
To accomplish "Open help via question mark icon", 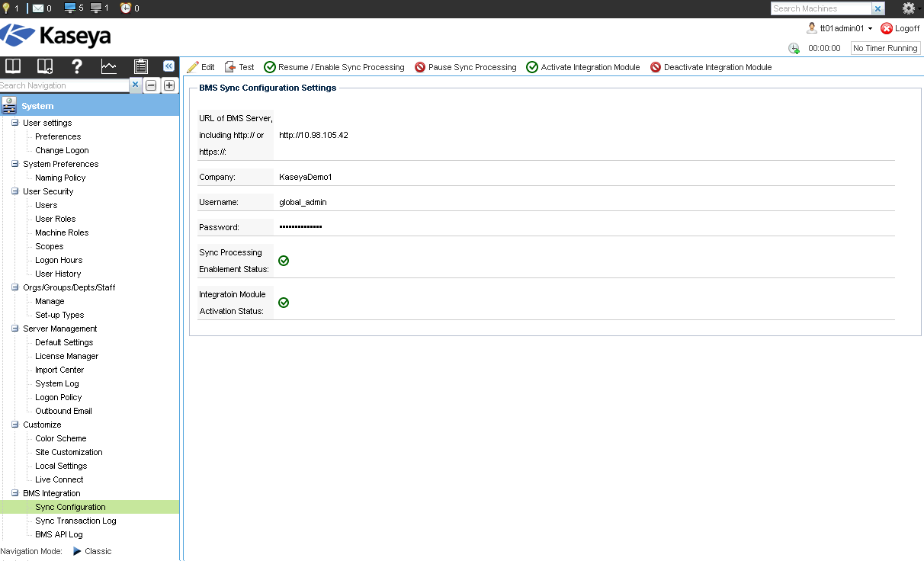I will click(x=77, y=66).
